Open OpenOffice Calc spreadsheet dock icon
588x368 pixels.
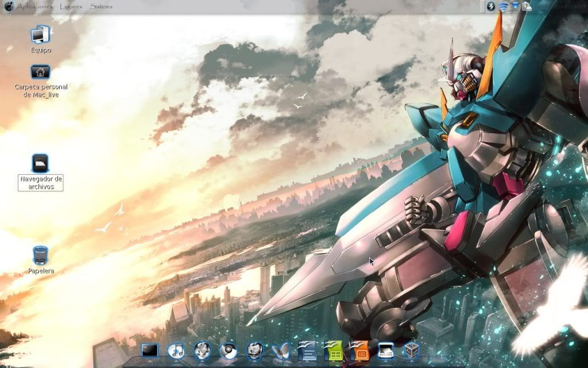click(x=334, y=351)
